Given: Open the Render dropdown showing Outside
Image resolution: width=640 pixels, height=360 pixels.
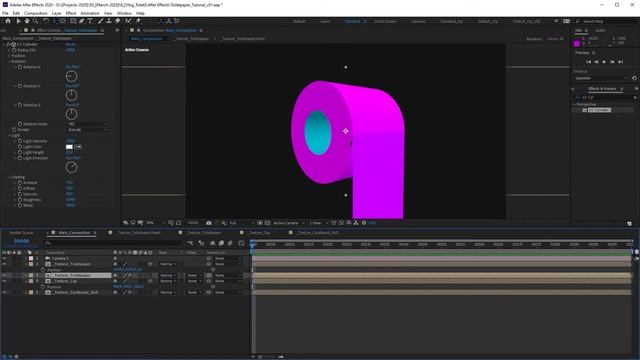Looking at the screenshot, I should click(87, 130).
